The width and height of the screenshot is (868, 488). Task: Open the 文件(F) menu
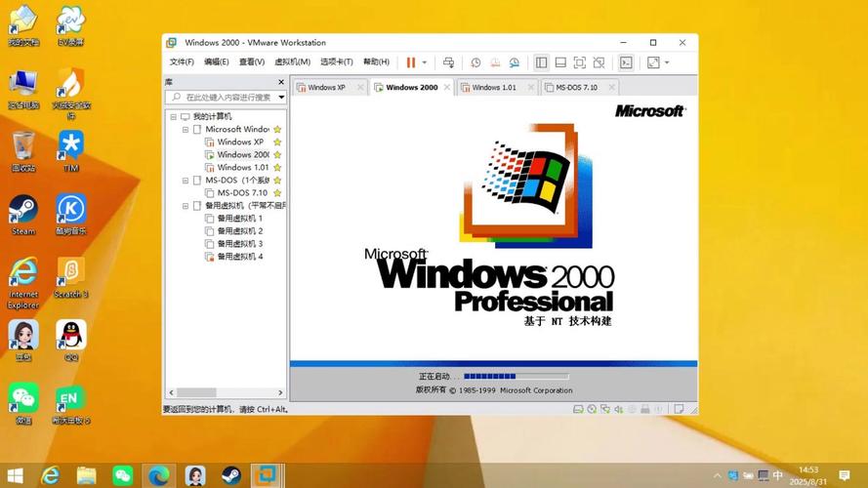[x=182, y=61]
